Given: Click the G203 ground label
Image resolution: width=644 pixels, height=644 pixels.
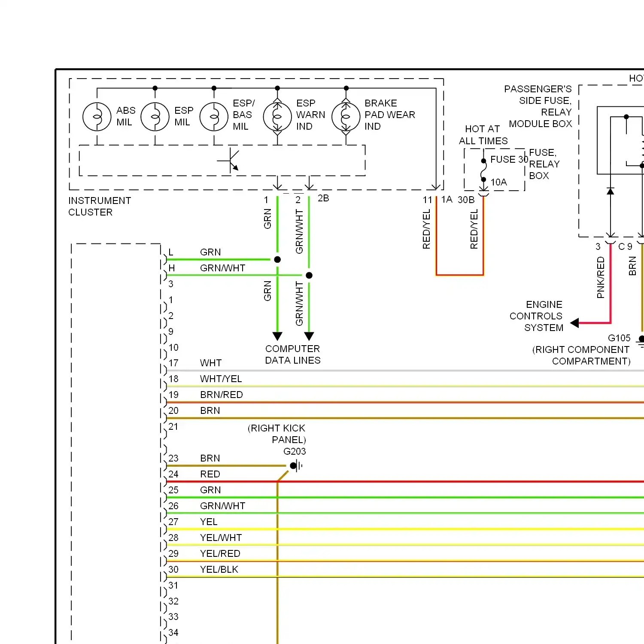Looking at the screenshot, I should pos(295,451).
